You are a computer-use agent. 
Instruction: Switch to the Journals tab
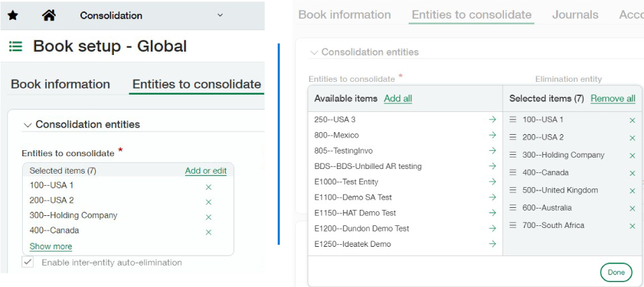pyautogui.click(x=575, y=15)
